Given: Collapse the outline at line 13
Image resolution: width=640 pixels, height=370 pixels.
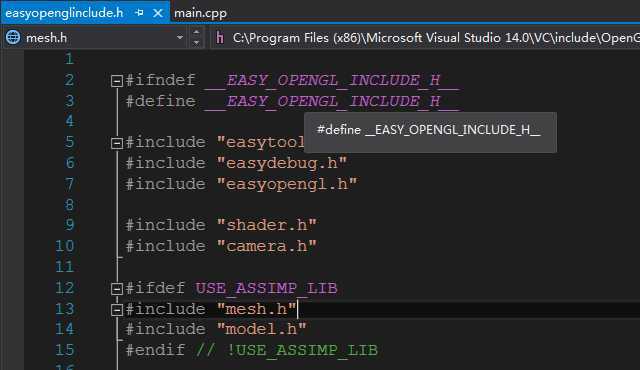Looking at the screenshot, I should tap(117, 310).
